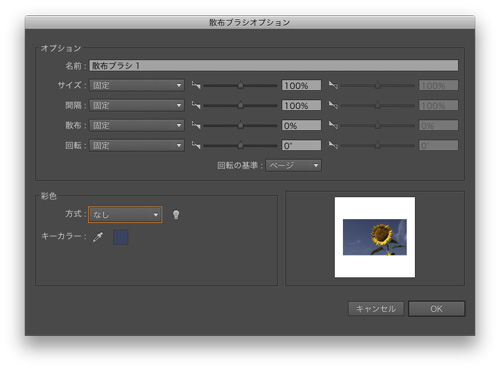Open the サイズ 固定 dropdown
The height and width of the screenshot is (370, 500).
[x=137, y=85]
